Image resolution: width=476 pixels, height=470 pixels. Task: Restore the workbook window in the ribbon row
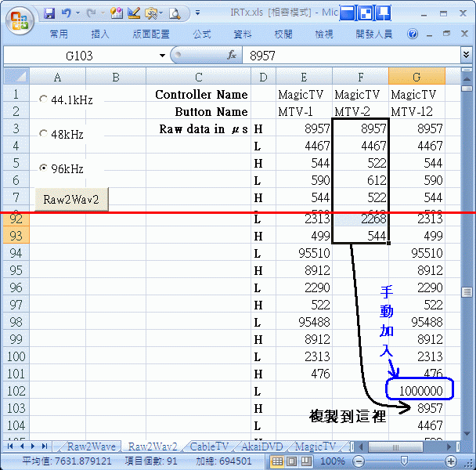446,34
